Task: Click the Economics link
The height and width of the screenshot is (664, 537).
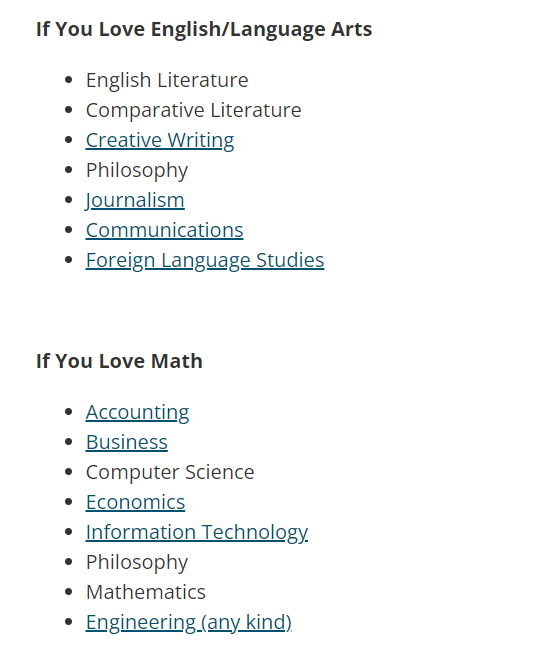Action: [x=135, y=502]
